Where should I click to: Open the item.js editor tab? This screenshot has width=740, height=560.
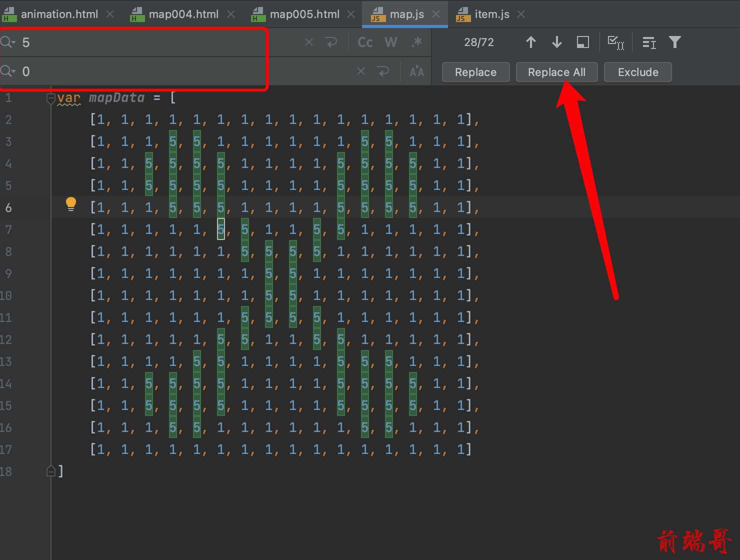tap(491, 14)
